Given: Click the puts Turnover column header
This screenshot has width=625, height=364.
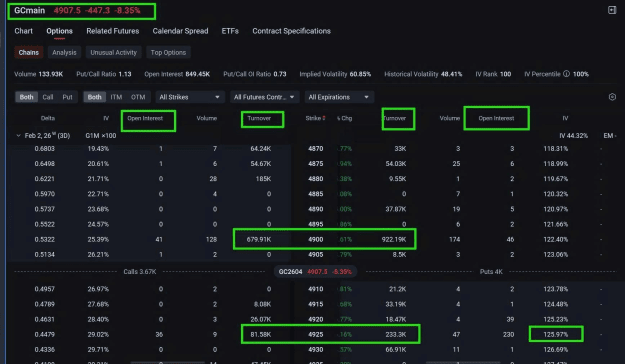Looking at the screenshot, I should (394, 118).
